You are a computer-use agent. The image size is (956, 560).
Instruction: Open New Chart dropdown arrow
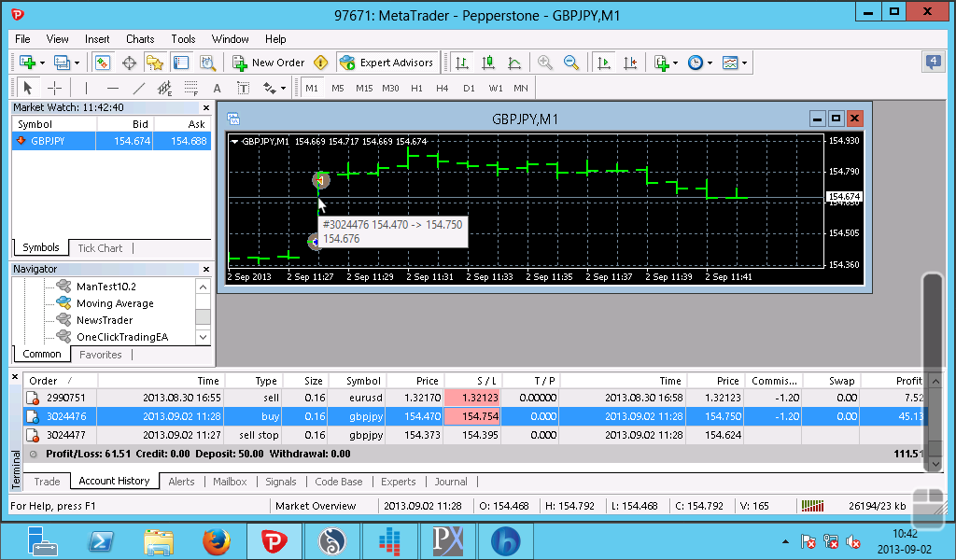(x=42, y=63)
